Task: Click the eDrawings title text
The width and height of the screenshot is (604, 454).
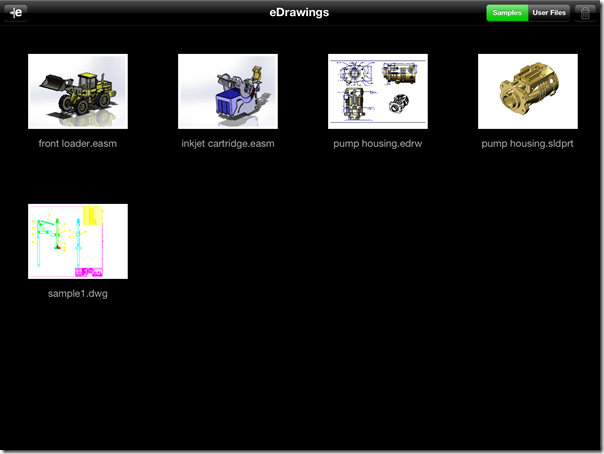Action: pos(299,12)
